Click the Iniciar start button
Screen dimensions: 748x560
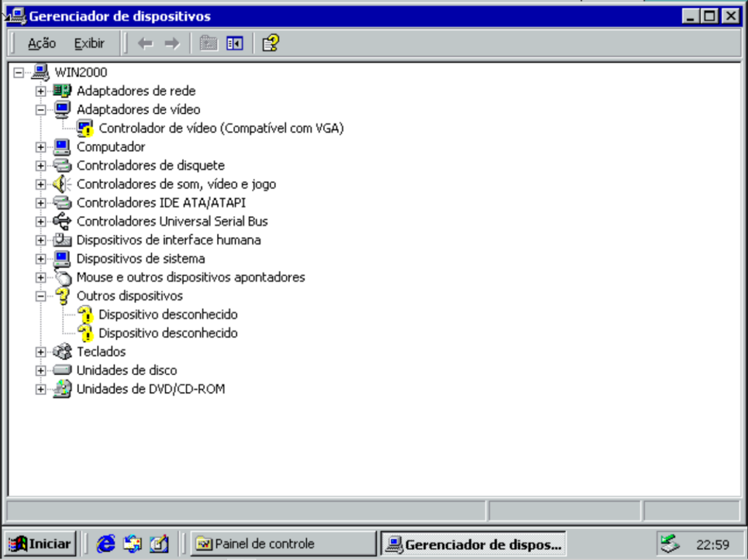tap(40, 543)
